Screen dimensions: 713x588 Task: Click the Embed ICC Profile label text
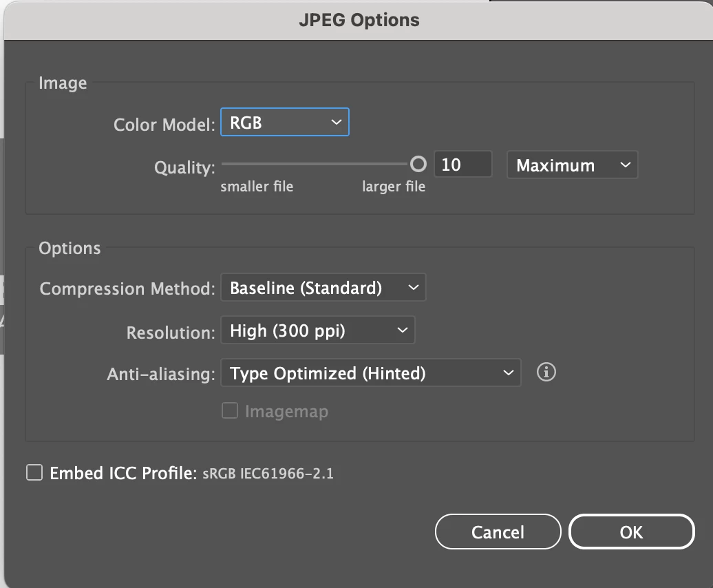pyautogui.click(x=124, y=474)
